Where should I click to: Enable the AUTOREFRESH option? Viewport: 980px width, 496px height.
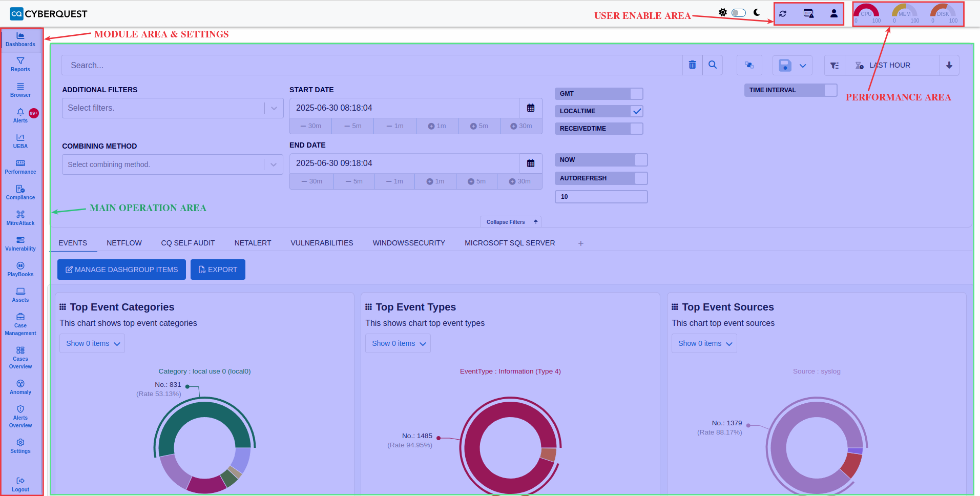click(x=641, y=178)
